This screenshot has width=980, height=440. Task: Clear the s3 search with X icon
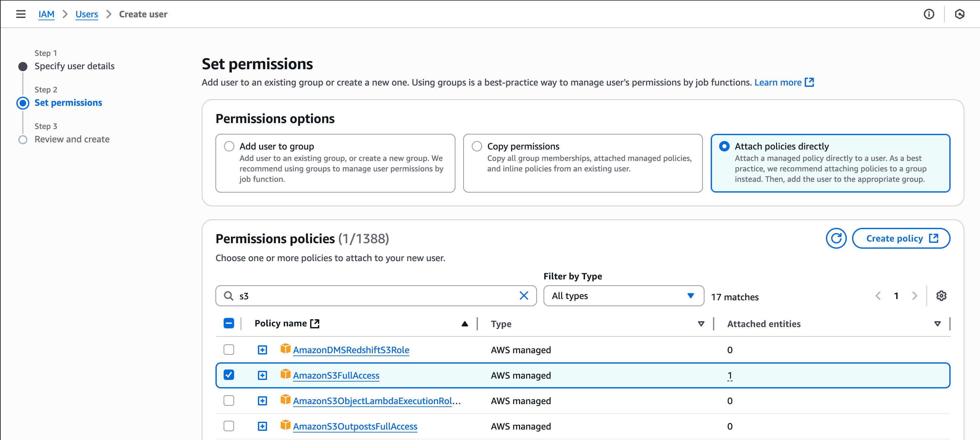(x=524, y=296)
